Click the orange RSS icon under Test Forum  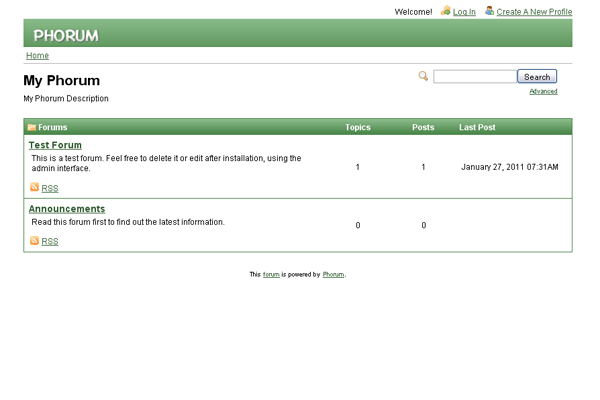point(35,187)
